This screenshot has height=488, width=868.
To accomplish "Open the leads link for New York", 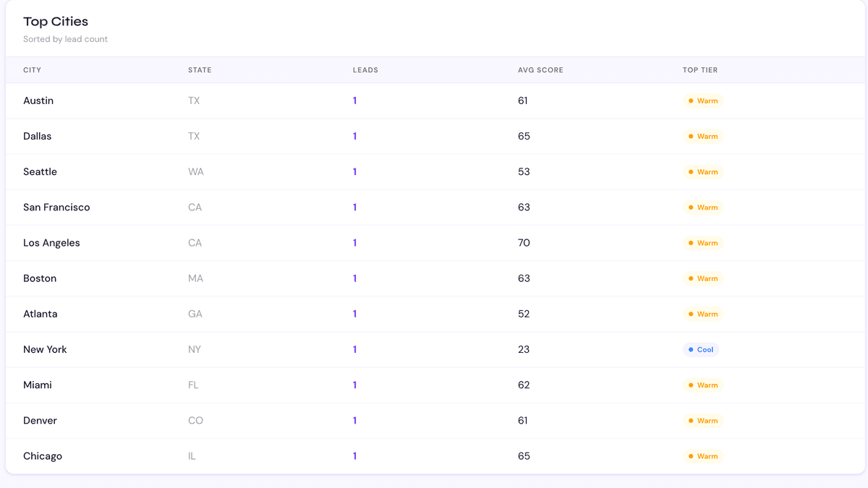I will click(x=354, y=349).
